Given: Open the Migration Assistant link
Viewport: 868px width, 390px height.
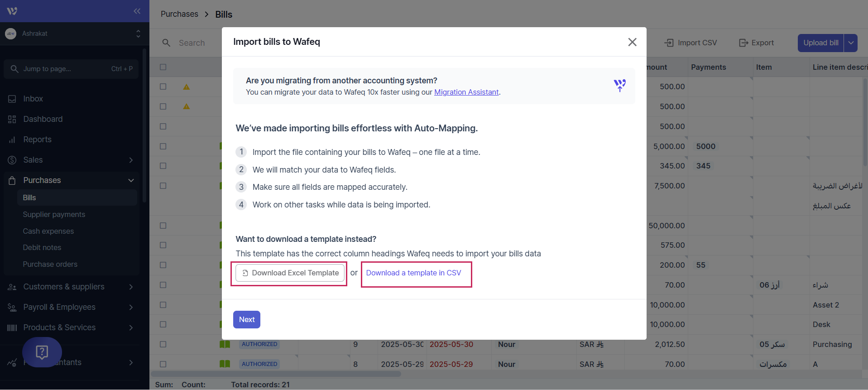Looking at the screenshot, I should click(466, 92).
